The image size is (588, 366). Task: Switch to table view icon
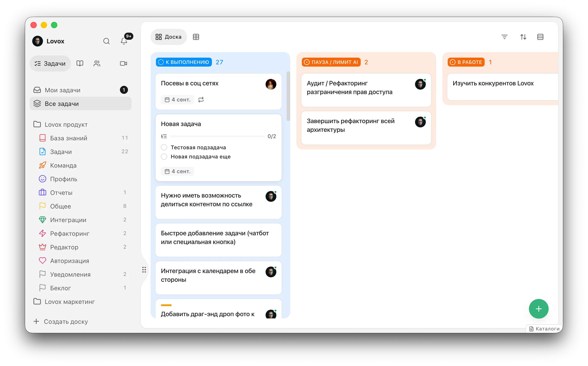tap(196, 37)
